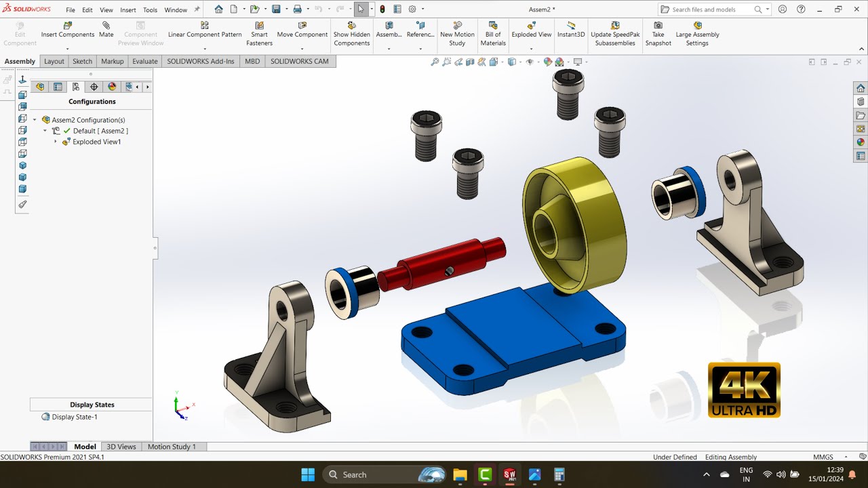Activate the Move Component tool
The height and width of the screenshot is (488, 868).
(302, 30)
